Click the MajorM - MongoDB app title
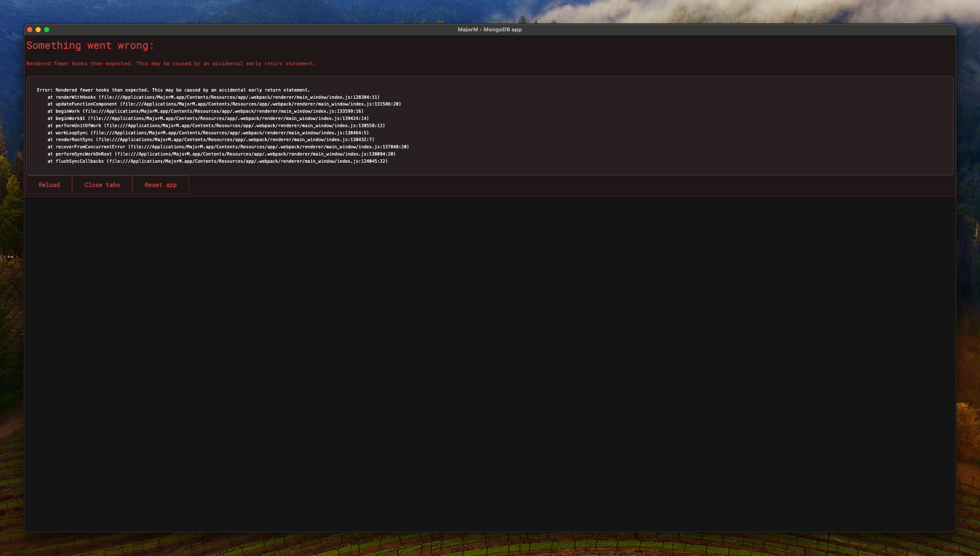Screen dimensions: 980x556 (490, 30)
